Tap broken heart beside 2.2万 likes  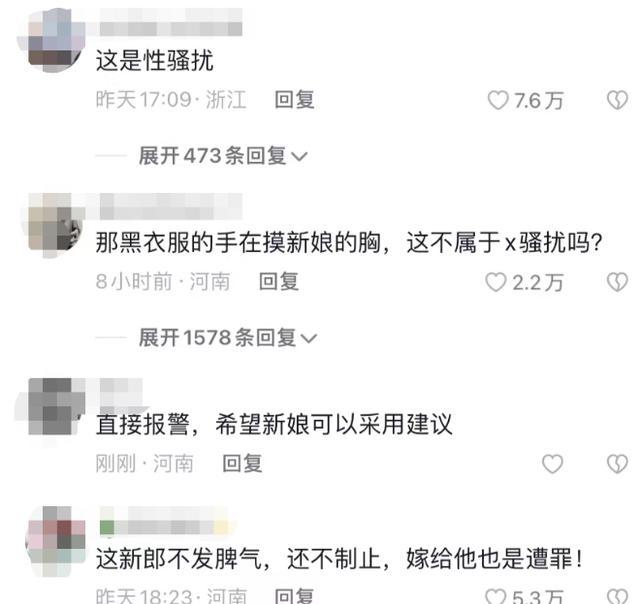tap(617, 282)
